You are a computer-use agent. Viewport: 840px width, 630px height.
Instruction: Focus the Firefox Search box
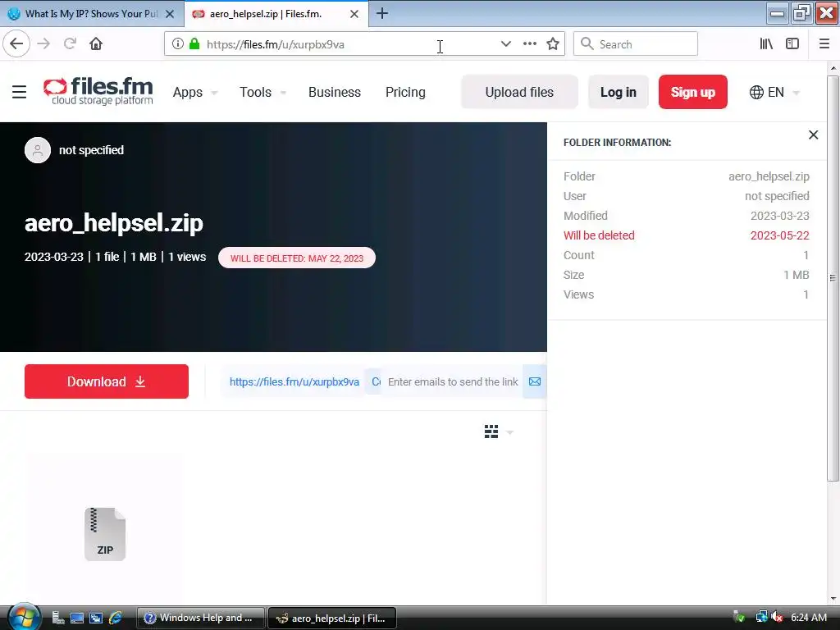[636, 44]
